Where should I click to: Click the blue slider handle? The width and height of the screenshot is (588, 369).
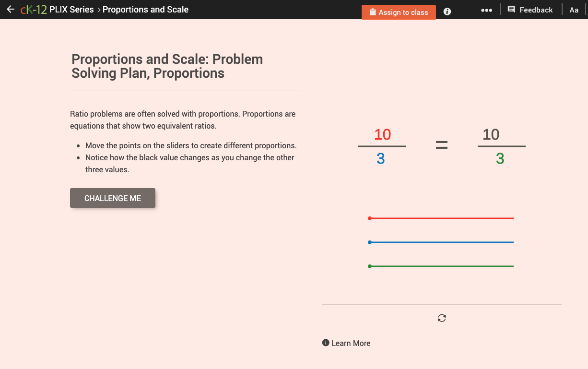click(x=369, y=242)
